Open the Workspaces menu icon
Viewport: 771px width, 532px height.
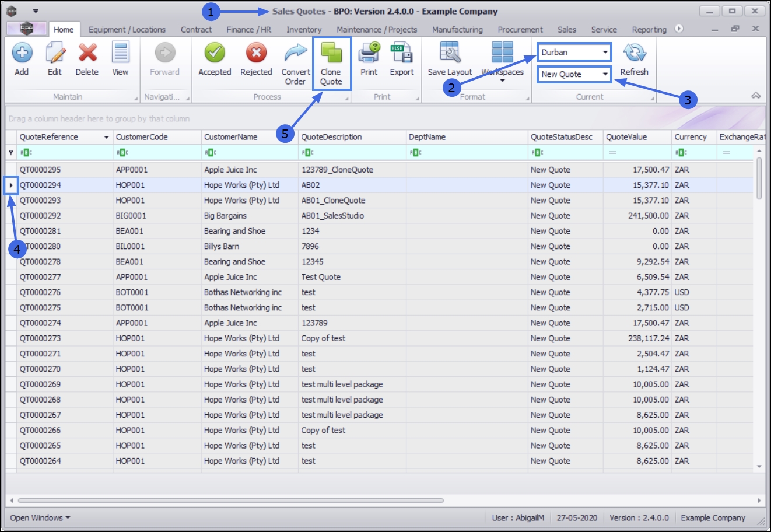pos(502,53)
